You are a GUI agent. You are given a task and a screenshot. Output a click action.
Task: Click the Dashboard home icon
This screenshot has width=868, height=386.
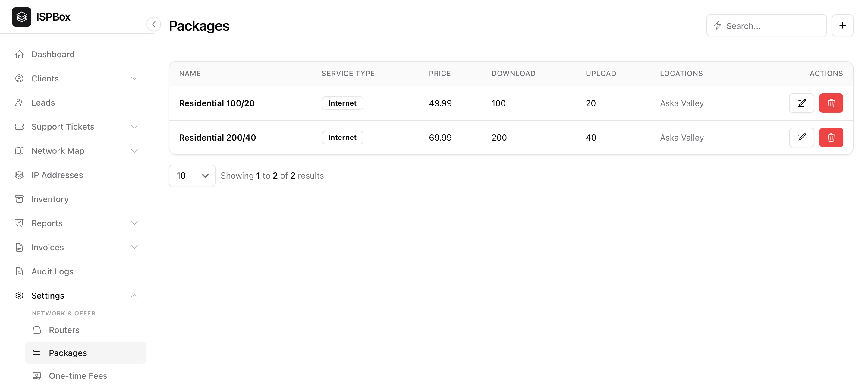(x=19, y=54)
